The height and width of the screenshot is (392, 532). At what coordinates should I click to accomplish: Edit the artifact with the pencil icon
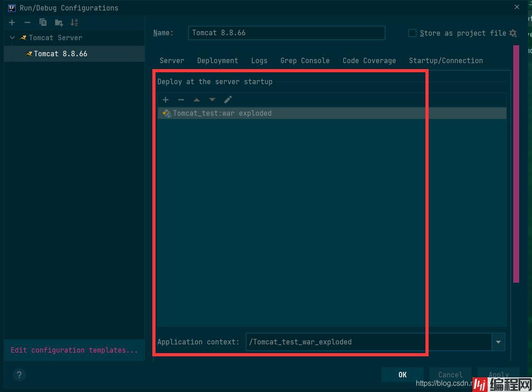(x=228, y=100)
